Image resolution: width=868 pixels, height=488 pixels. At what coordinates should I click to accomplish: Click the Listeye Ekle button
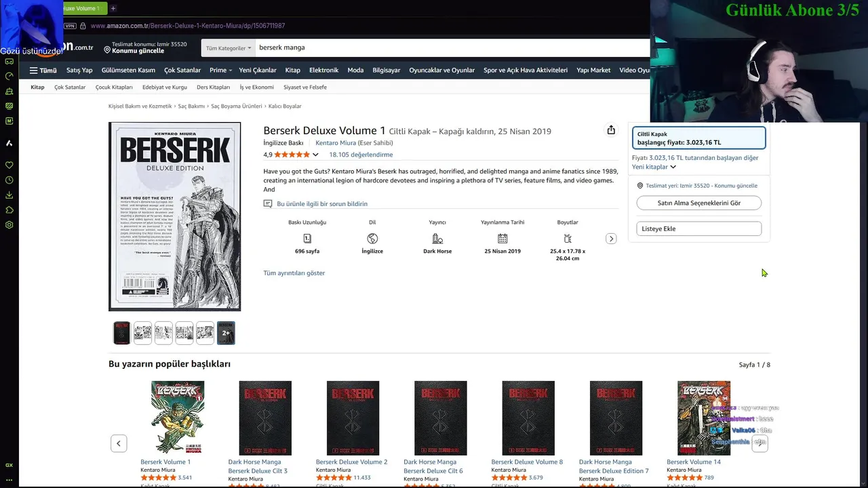(698, 228)
